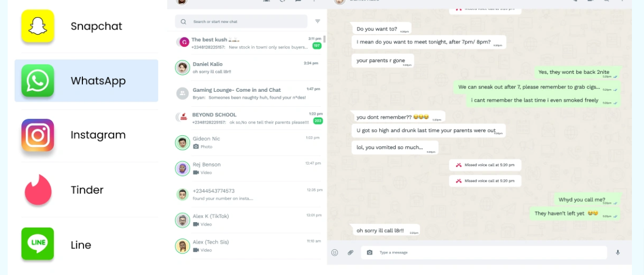Grab the chat list scrollbar thumb
Image resolution: width=644 pixels, height=275 pixels.
[325, 39]
